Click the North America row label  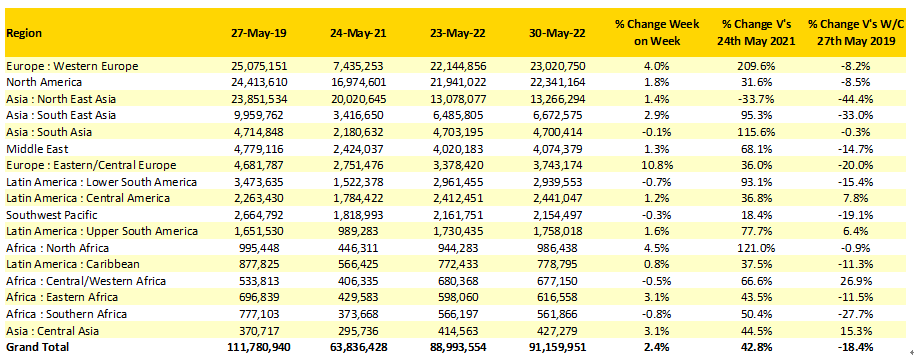pos(44,82)
